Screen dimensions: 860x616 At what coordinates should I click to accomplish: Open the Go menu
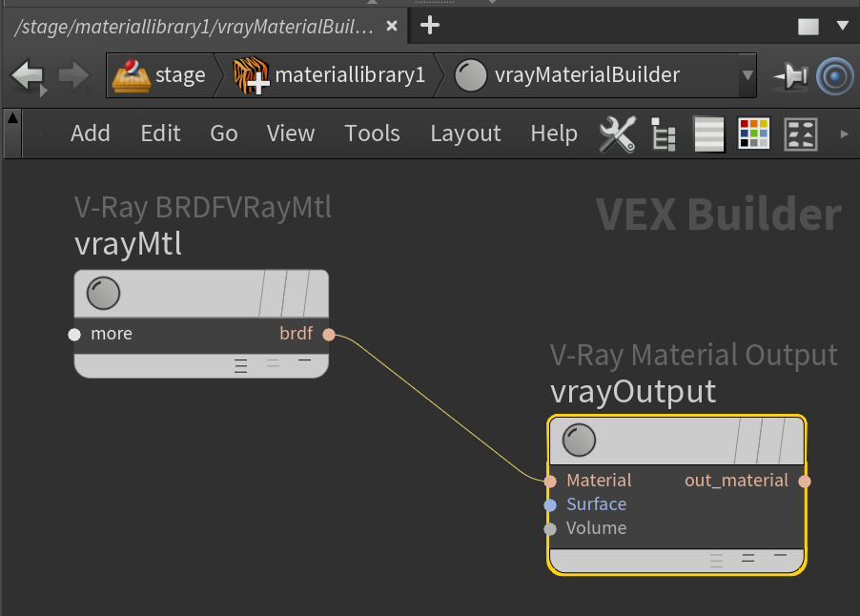point(224,133)
